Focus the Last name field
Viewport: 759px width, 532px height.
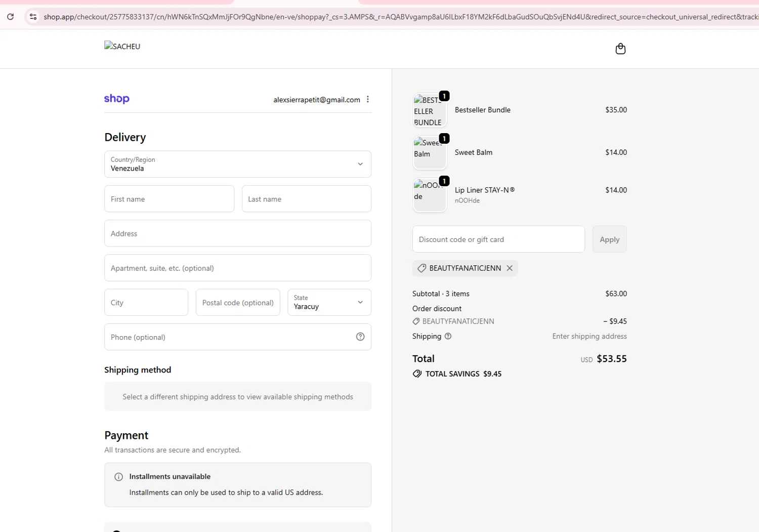307,199
